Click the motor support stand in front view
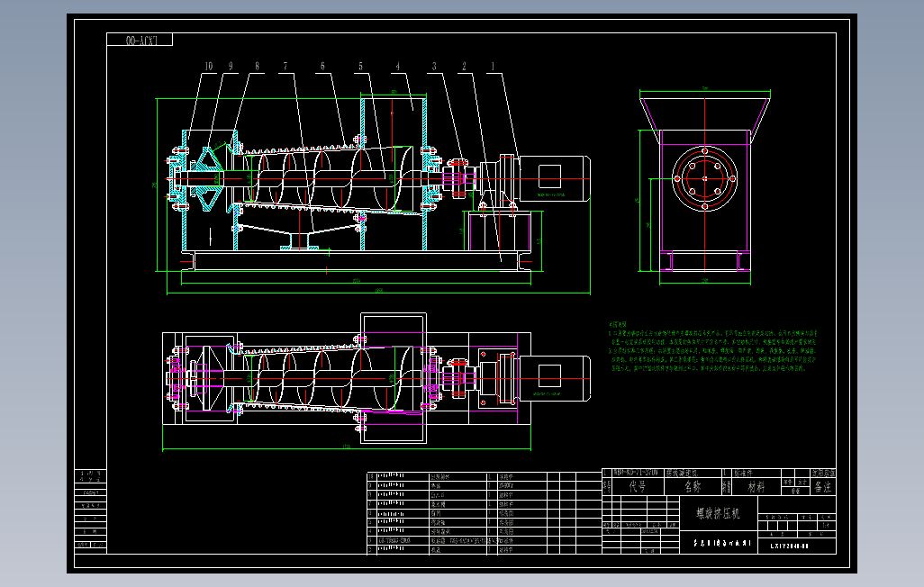This screenshot has height=587, width=924. (499, 231)
